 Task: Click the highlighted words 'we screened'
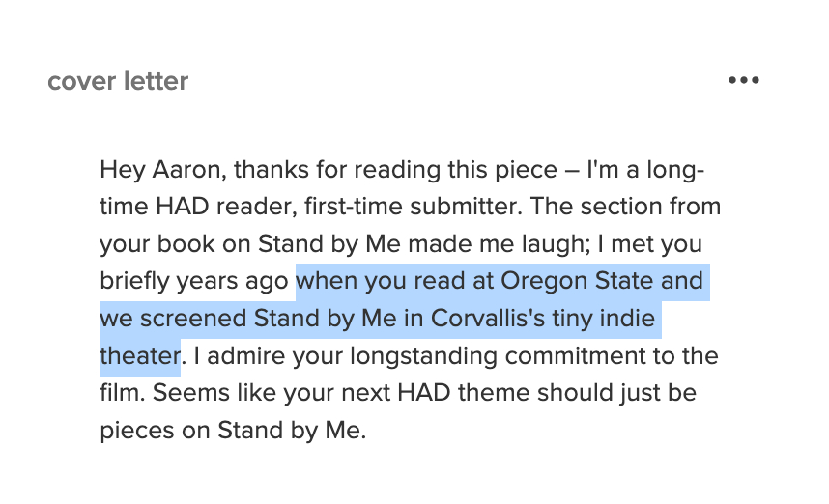(x=172, y=318)
